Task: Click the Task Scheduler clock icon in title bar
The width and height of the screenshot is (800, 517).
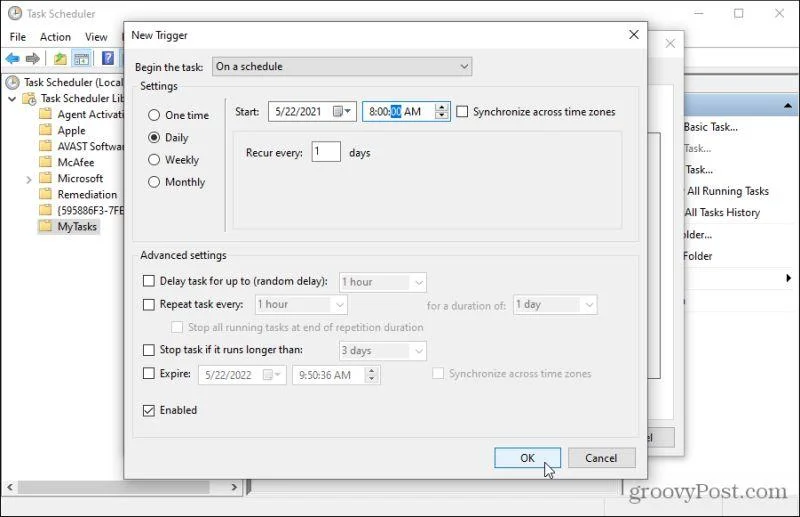Action: (15, 13)
